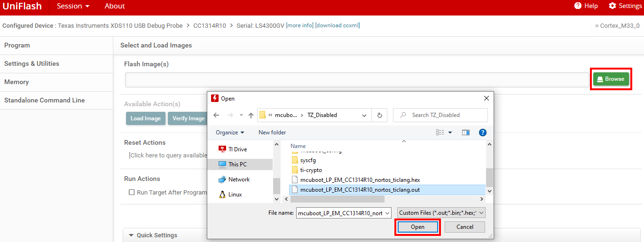Select Linux in the navigation pane

click(x=235, y=195)
